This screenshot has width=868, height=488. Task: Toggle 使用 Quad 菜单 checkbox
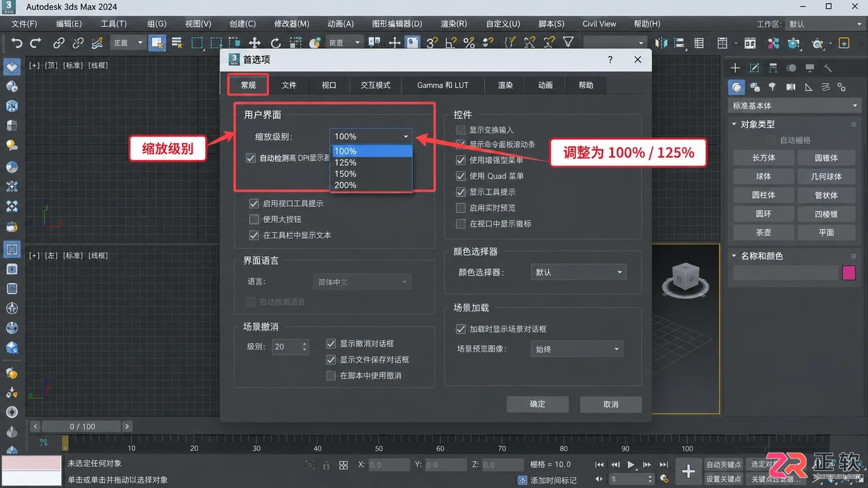pyautogui.click(x=461, y=176)
